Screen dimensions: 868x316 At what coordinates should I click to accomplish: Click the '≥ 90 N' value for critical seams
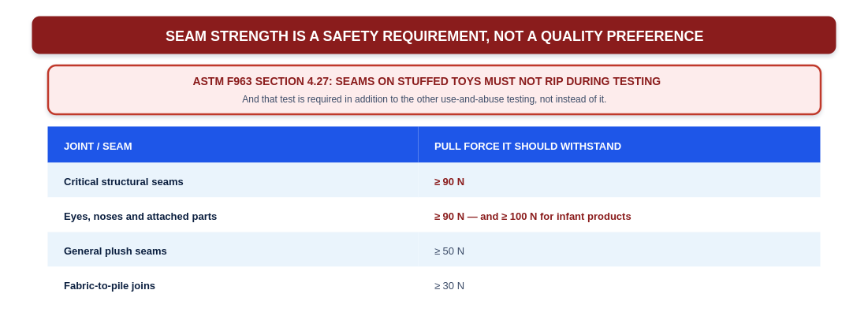pyautogui.click(x=449, y=181)
